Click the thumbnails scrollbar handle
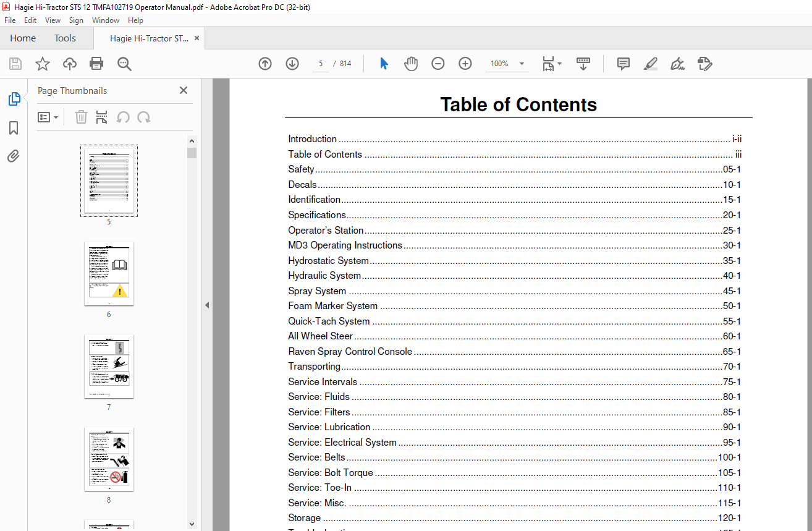The height and width of the screenshot is (531, 812). coord(192,153)
